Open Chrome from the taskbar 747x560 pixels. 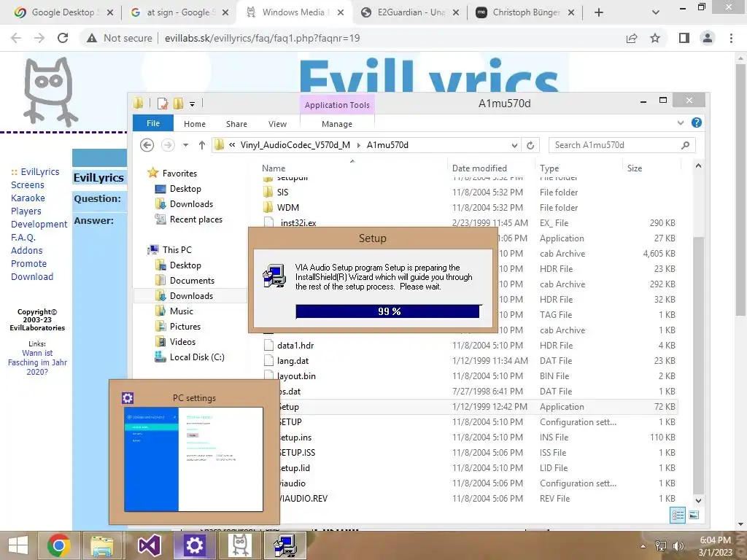coord(59,545)
